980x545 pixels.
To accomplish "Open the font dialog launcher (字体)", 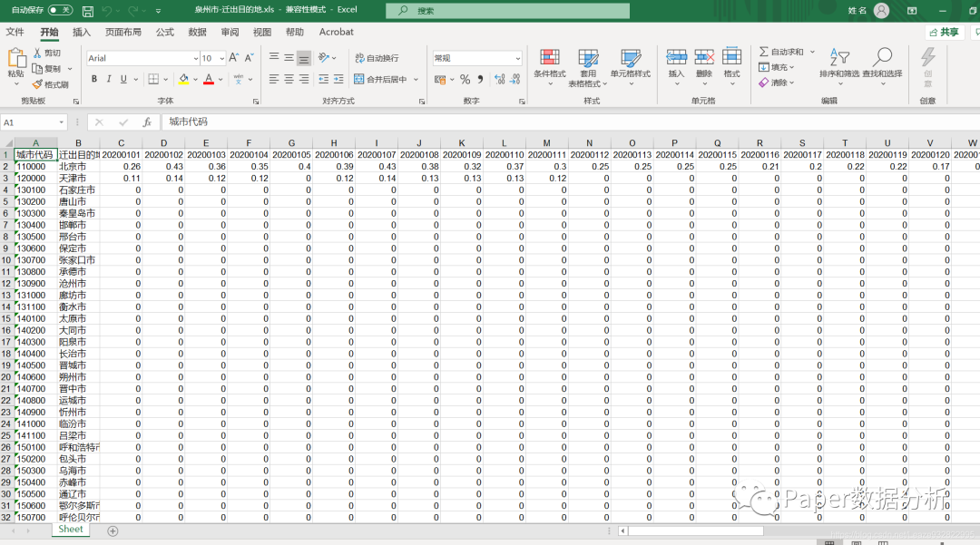I will coord(256,102).
